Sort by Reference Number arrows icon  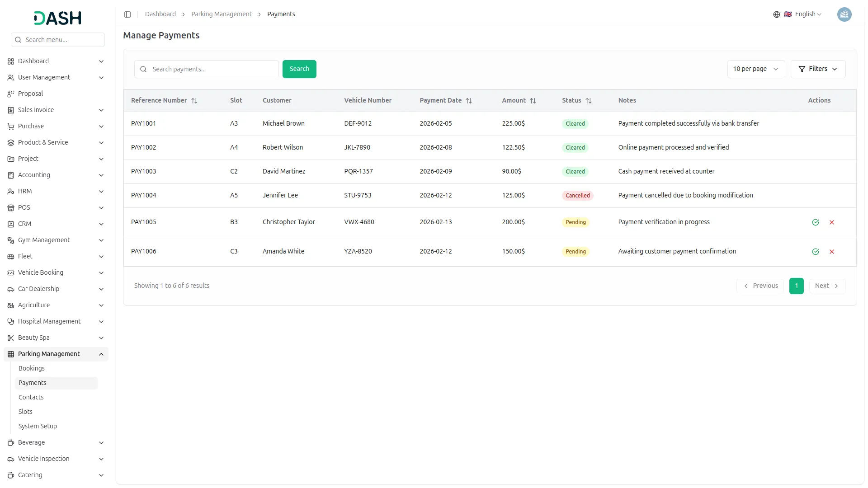coord(194,101)
